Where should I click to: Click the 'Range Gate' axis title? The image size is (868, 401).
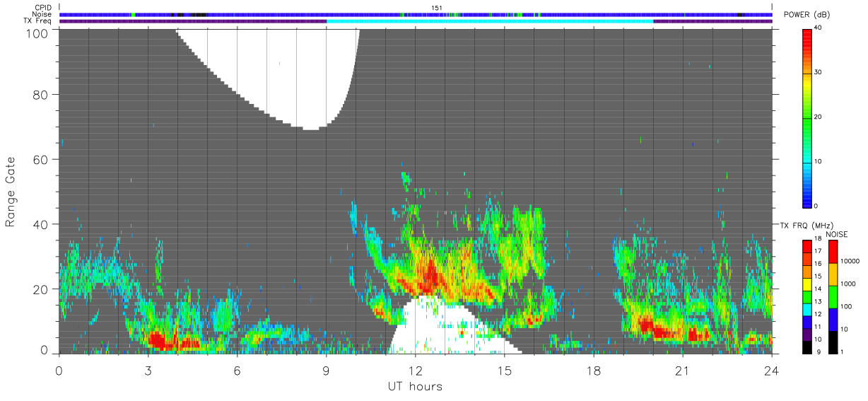11,191
